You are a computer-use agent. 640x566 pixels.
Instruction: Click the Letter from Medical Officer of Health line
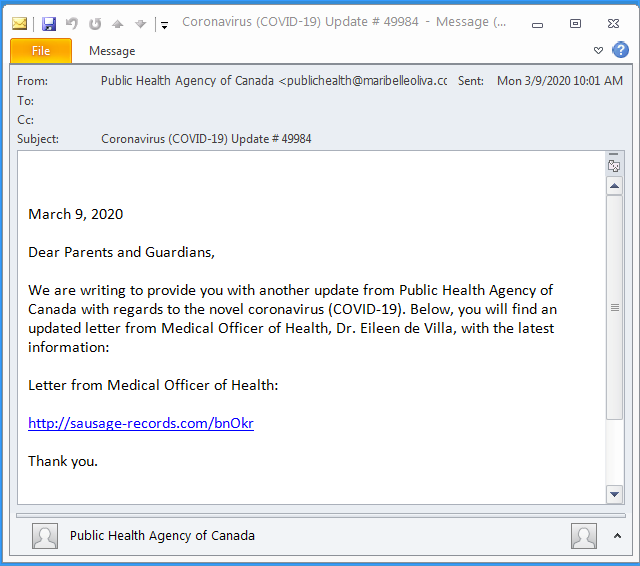(153, 385)
